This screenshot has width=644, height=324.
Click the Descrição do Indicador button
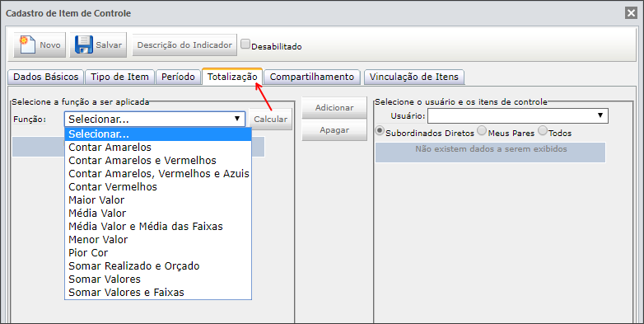click(x=184, y=45)
